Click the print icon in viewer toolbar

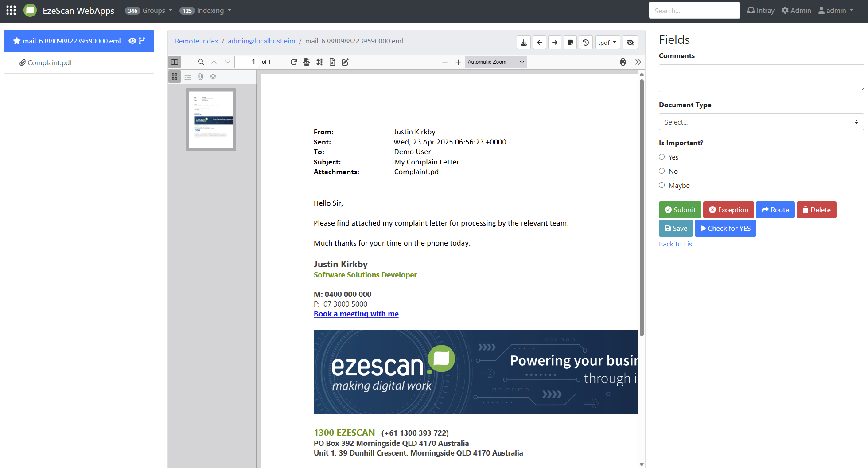pos(623,62)
